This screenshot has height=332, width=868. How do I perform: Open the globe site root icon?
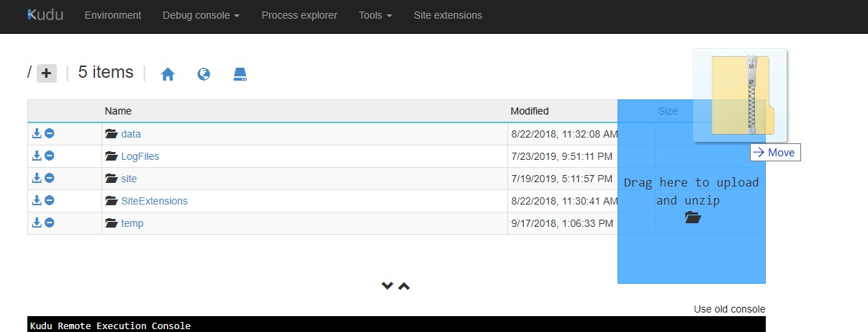(x=204, y=74)
